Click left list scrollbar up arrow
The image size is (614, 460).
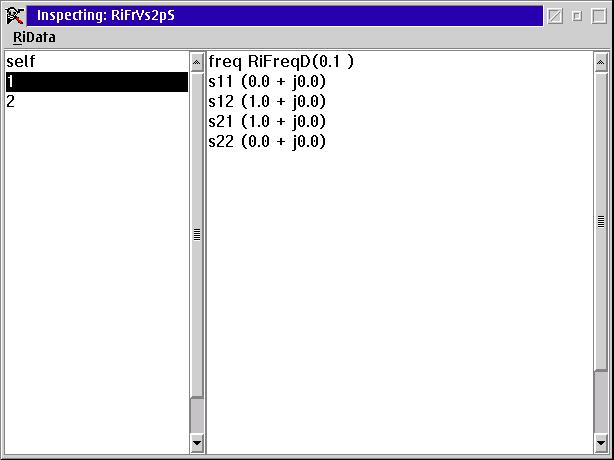197,62
